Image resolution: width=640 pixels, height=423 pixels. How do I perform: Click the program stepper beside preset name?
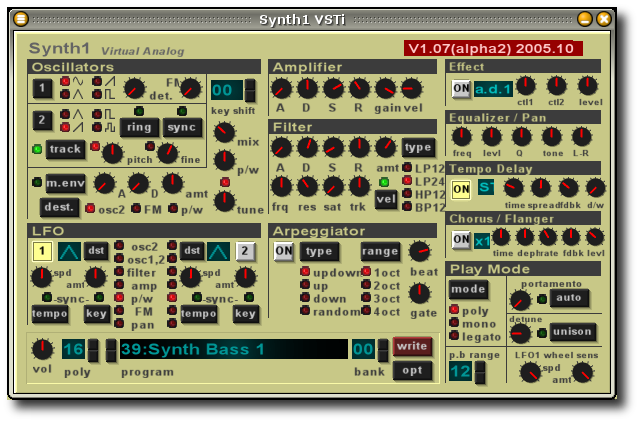coord(111,350)
